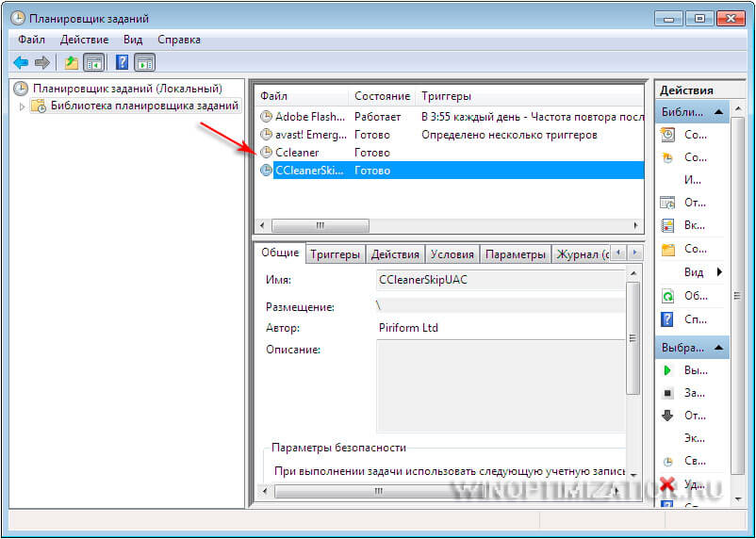The width and height of the screenshot is (756, 539).
Task: Stop the task with the black square icon
Action: tap(668, 392)
